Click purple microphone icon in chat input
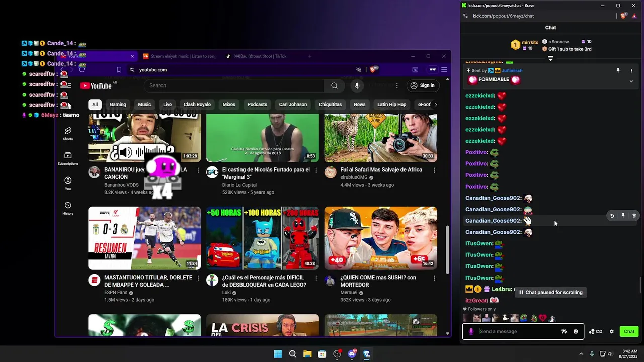Viewport: 644px width, 362px height. click(x=471, y=331)
